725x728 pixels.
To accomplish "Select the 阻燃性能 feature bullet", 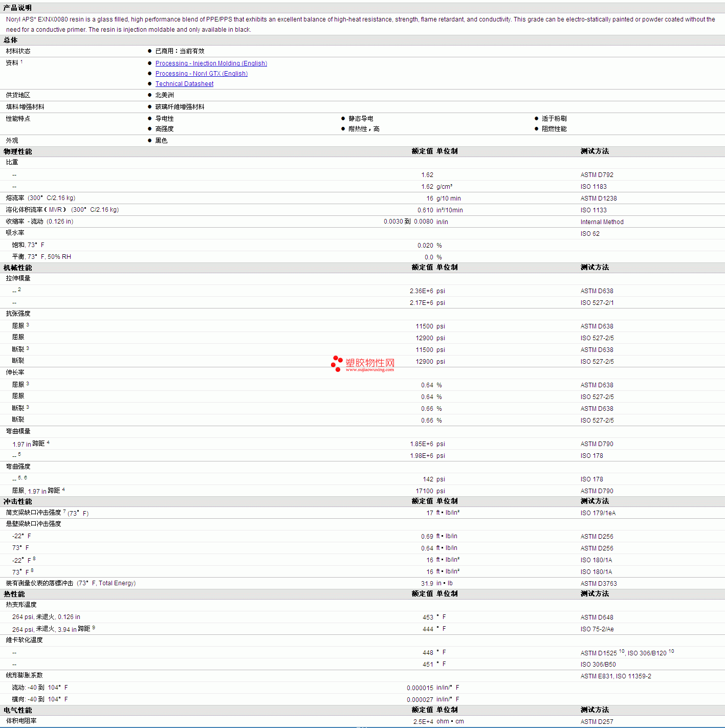I will click(554, 129).
